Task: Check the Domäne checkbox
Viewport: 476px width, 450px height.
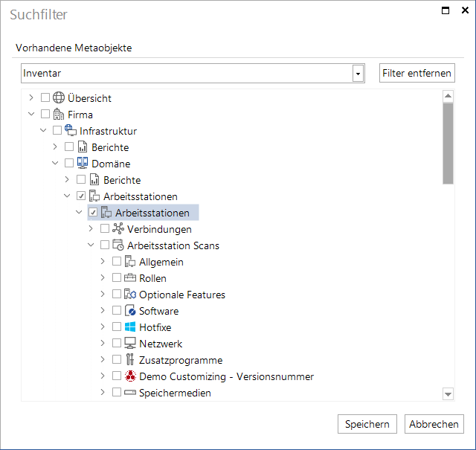Action: coord(69,163)
